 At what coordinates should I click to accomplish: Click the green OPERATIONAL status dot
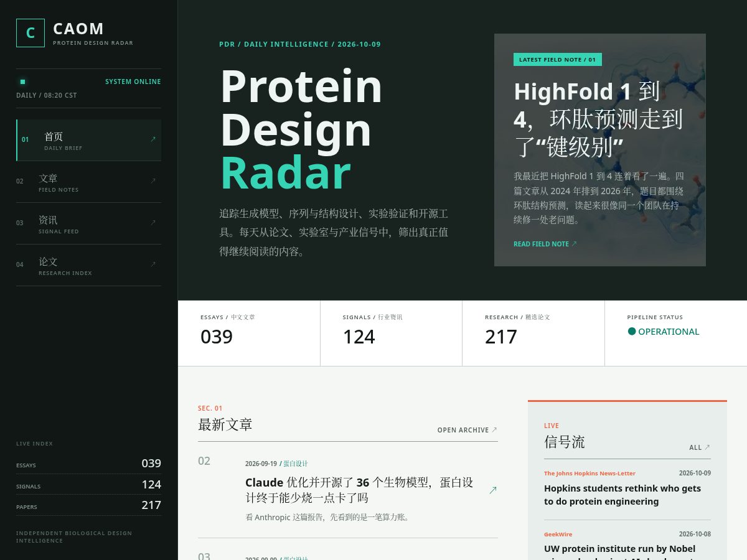pyautogui.click(x=632, y=332)
